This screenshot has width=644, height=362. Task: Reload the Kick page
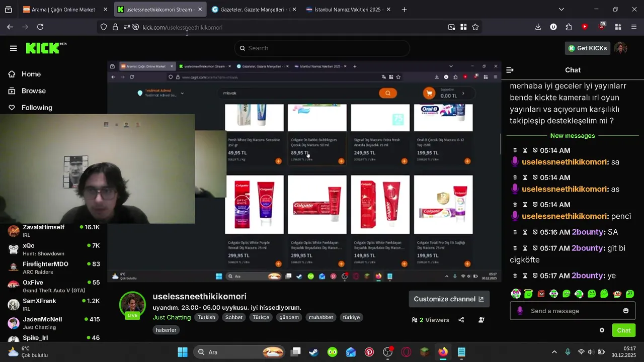(x=40, y=27)
